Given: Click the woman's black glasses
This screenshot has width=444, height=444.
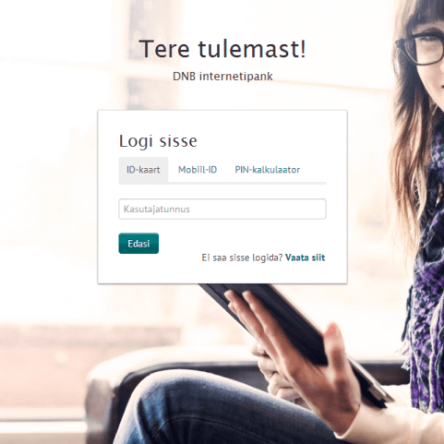Looking at the screenshot, I should 421,48.
